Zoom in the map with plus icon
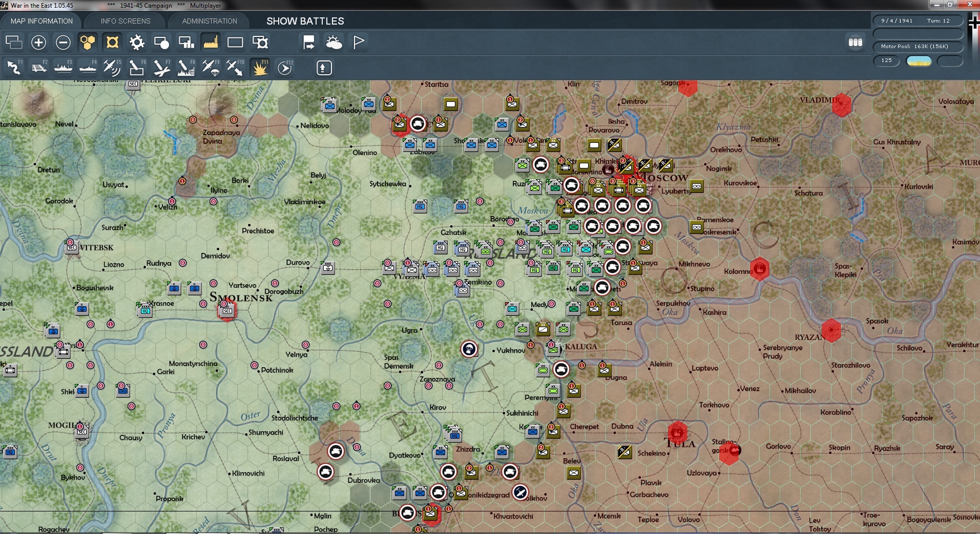Screen dimensions: 980x534 pos(38,42)
